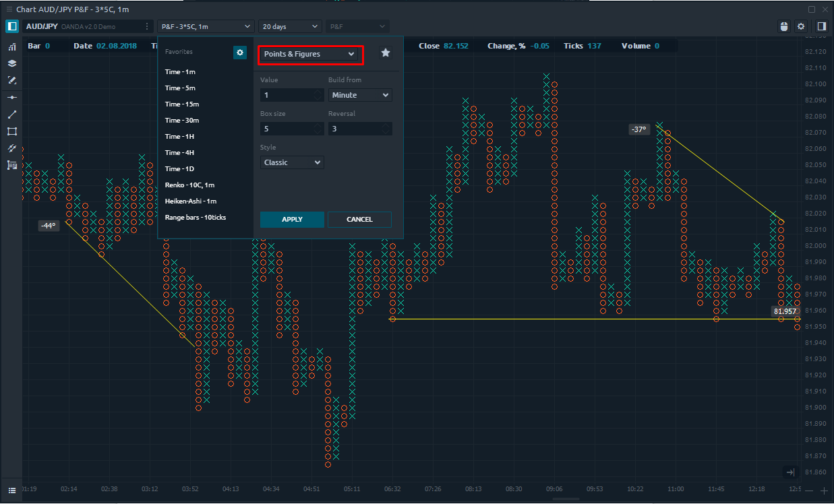
Task: Expand the Points & Figures type dropdown
Action: click(309, 54)
